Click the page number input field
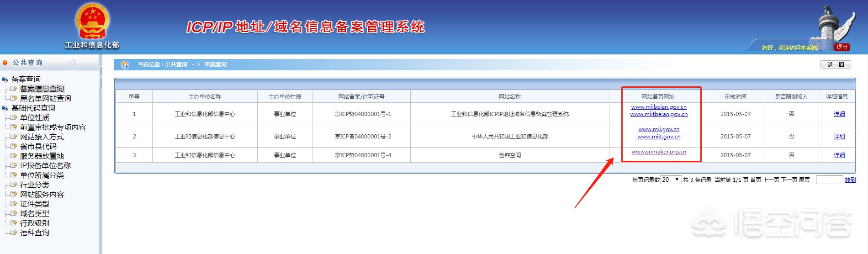Screen dimensions: 868x254 point(829,180)
